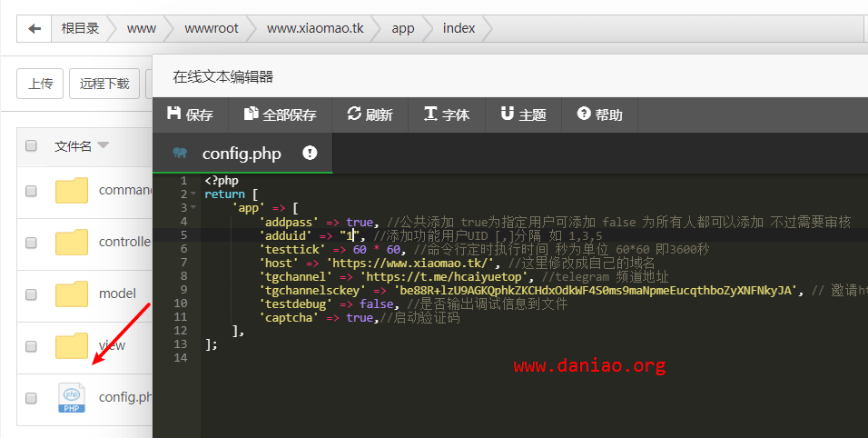
Task: Open the controller folder icon
Action: (x=72, y=242)
